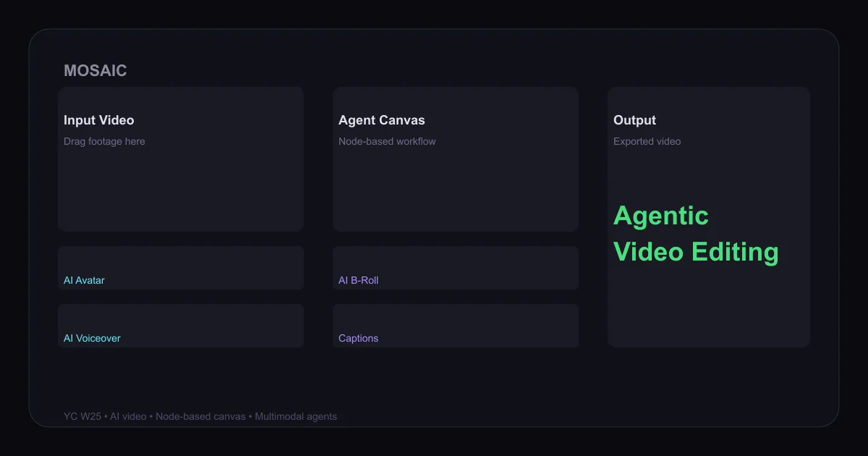Open the Output panel
Image resolution: width=868 pixels, height=456 pixels.
[x=709, y=217]
